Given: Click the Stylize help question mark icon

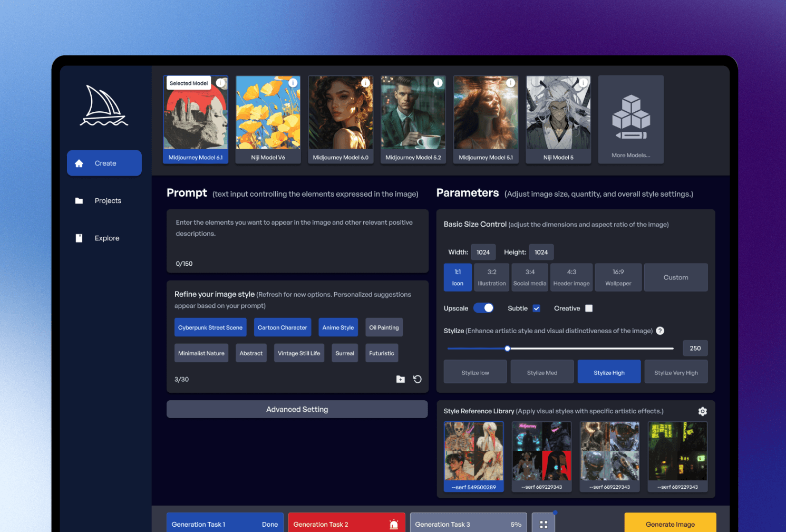Looking at the screenshot, I should point(660,331).
